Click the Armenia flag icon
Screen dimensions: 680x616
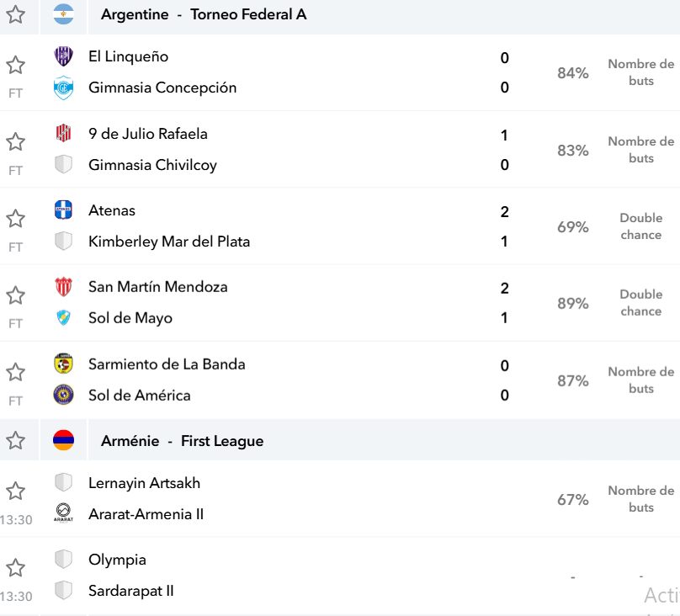(x=63, y=440)
